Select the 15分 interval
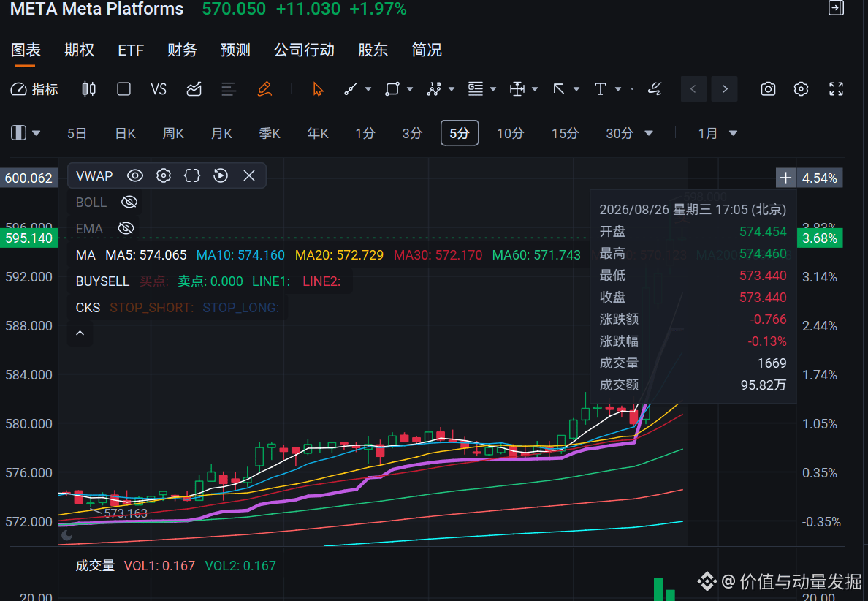 [565, 134]
